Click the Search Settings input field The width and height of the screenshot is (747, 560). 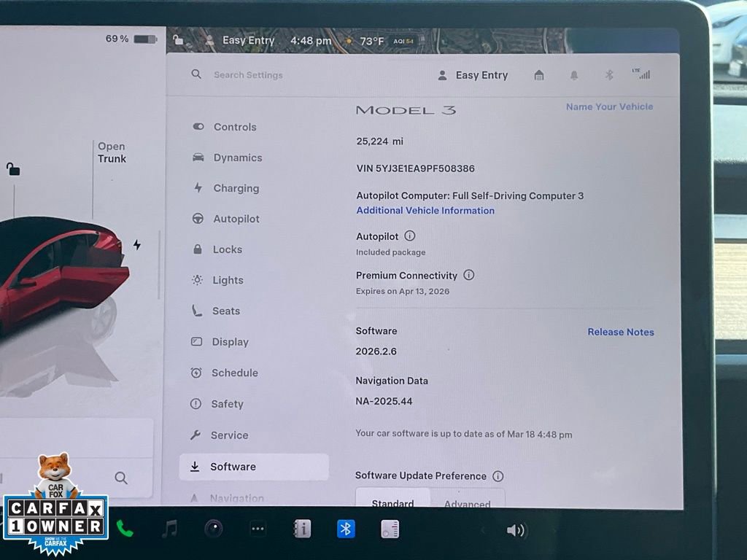pos(248,74)
